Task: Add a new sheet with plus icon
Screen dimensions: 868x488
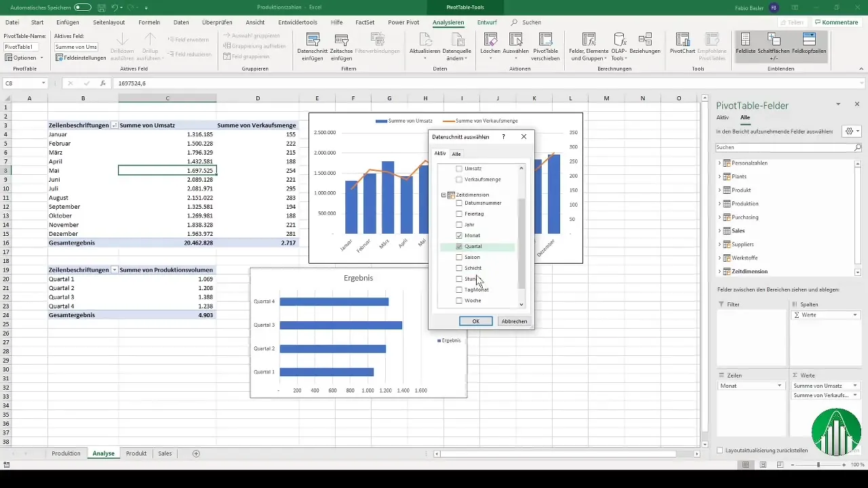Action: (x=196, y=453)
